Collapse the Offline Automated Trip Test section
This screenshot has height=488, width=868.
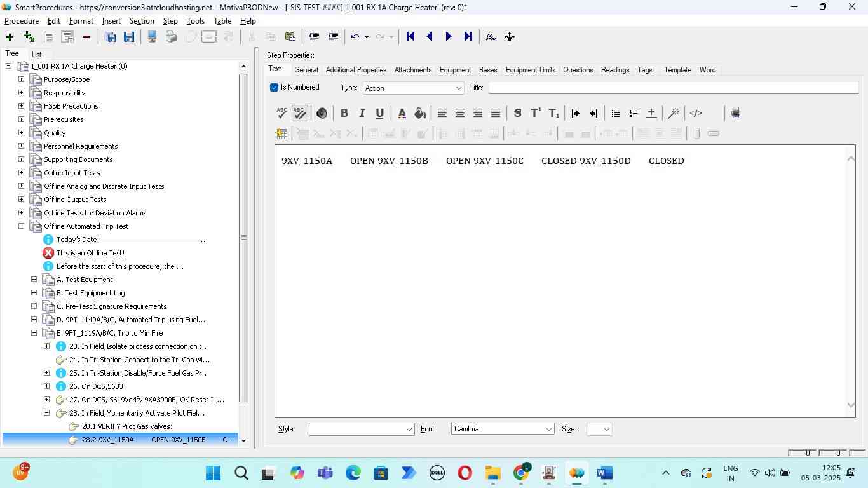coord(21,226)
